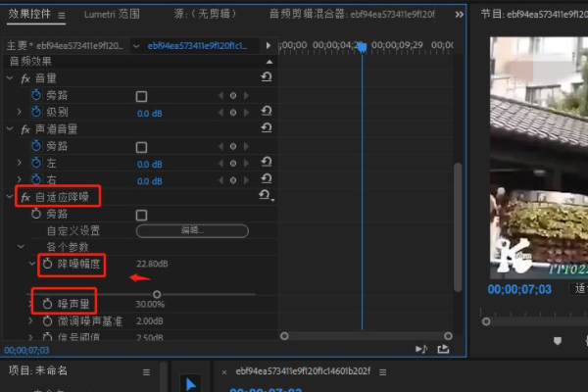Viewport: 588px width, 392px height.
Task: Click the right zoom handle of timeline scrollbar
Action: pos(448,336)
